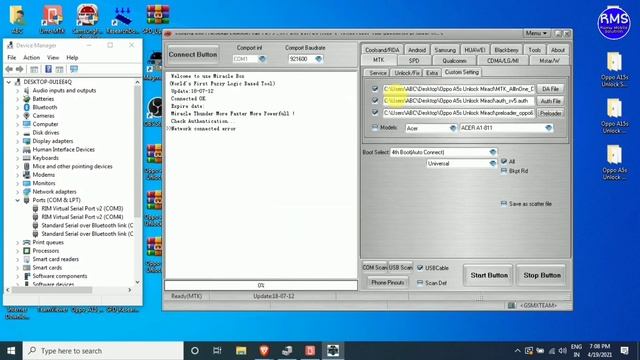Toggle the Preloader path checkbox
The width and height of the screenshot is (640, 360).
pos(375,112)
